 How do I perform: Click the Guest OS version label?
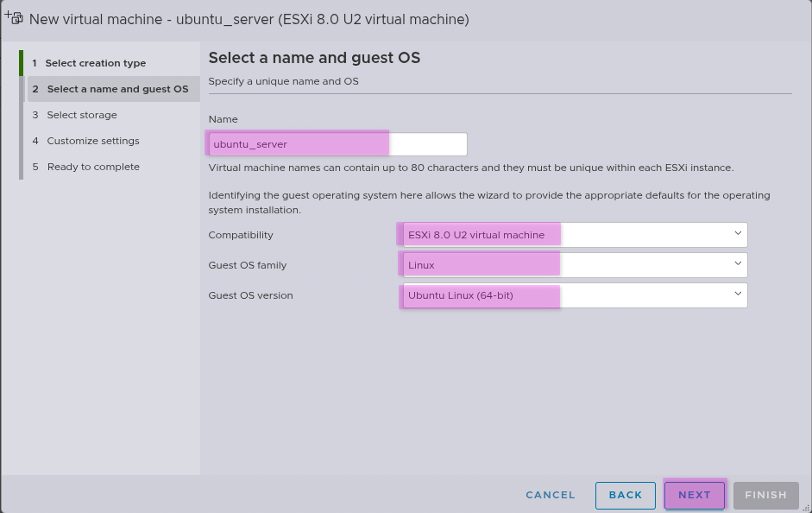250,295
